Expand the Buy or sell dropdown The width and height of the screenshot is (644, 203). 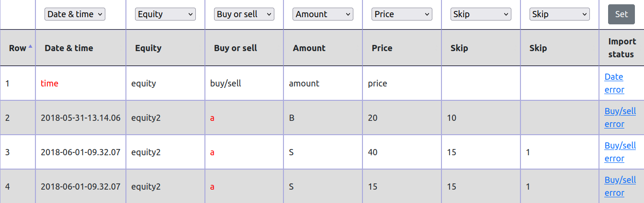click(244, 14)
